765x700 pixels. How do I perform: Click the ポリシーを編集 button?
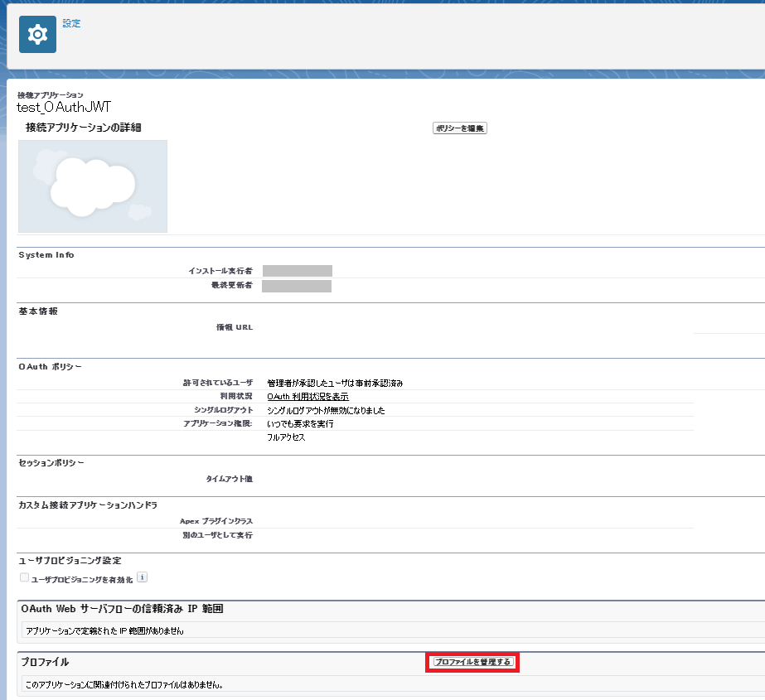(x=460, y=128)
